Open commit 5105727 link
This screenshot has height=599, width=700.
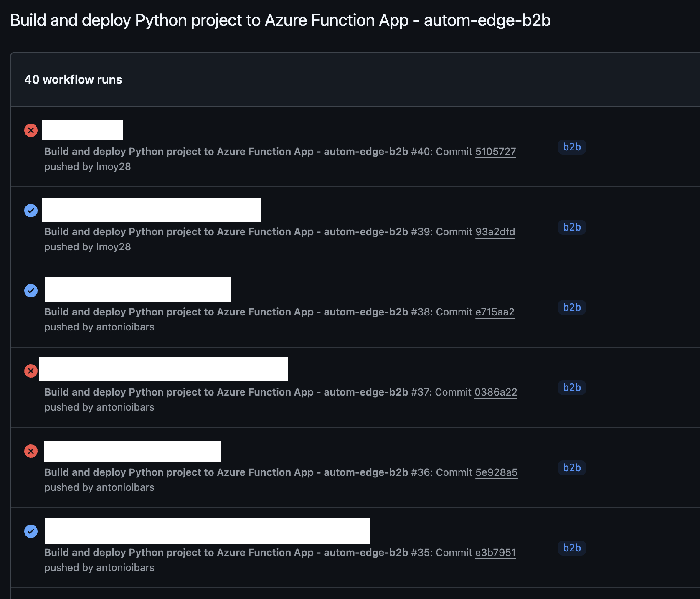pos(496,152)
